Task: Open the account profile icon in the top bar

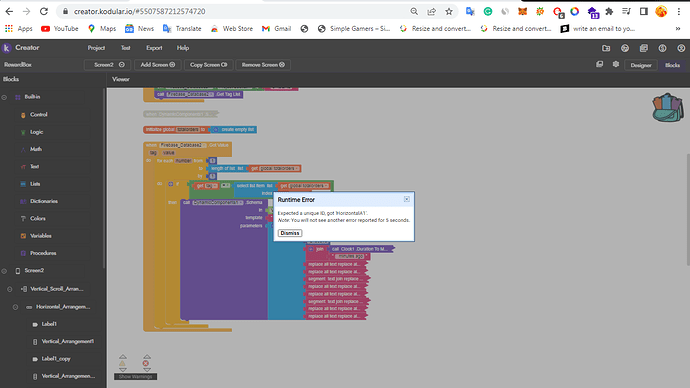Action: [681, 48]
